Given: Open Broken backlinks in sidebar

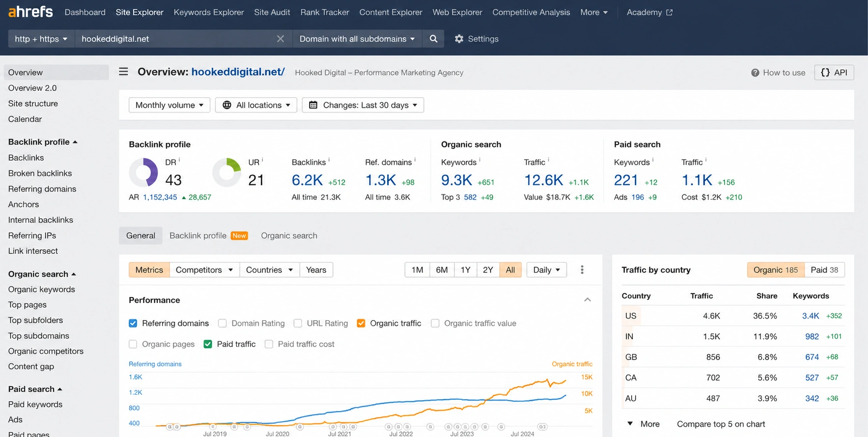Looking at the screenshot, I should [x=40, y=173].
